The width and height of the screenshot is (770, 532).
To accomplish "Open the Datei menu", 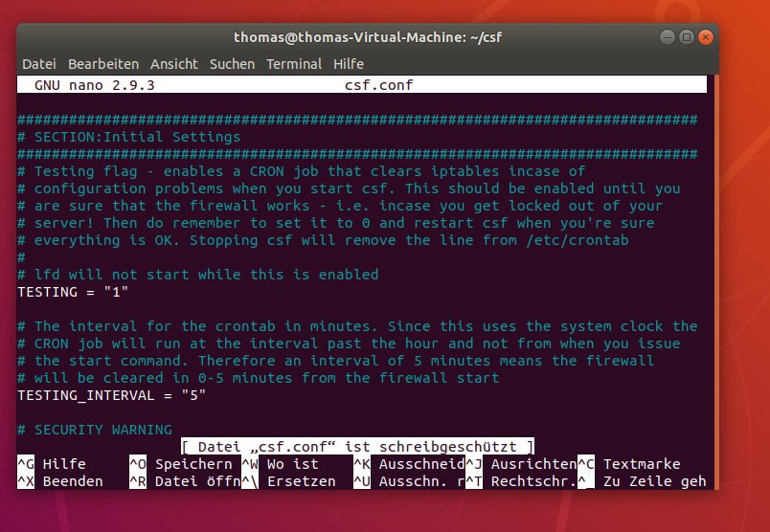I will click(39, 64).
